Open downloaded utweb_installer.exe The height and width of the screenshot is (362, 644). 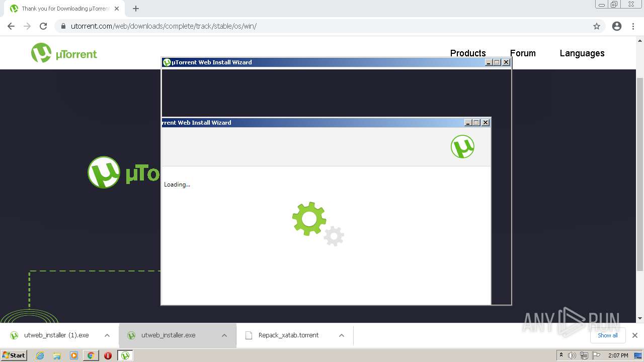click(x=168, y=335)
